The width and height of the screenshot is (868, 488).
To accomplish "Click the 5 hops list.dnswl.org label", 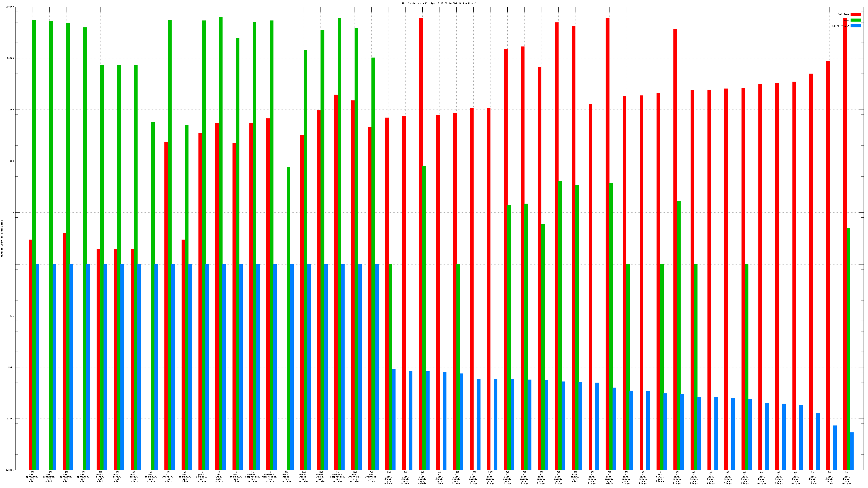I will (x=626, y=478).
